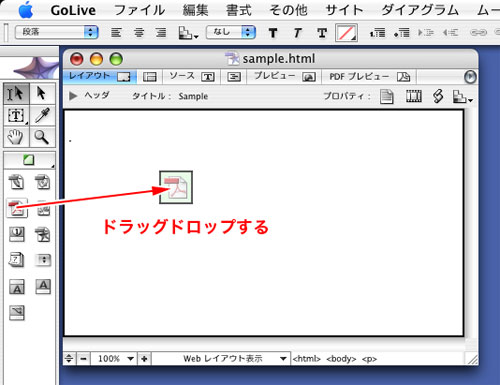Select the Zoom magnifier tool
The height and width of the screenshot is (385, 500).
[x=43, y=137]
